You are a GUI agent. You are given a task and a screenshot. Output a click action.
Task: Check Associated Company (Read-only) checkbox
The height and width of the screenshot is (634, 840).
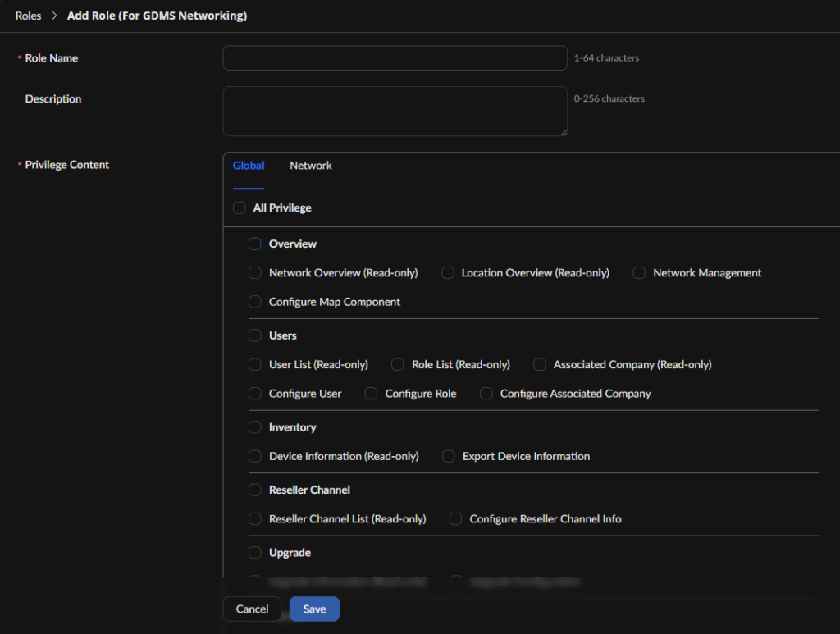coord(540,365)
